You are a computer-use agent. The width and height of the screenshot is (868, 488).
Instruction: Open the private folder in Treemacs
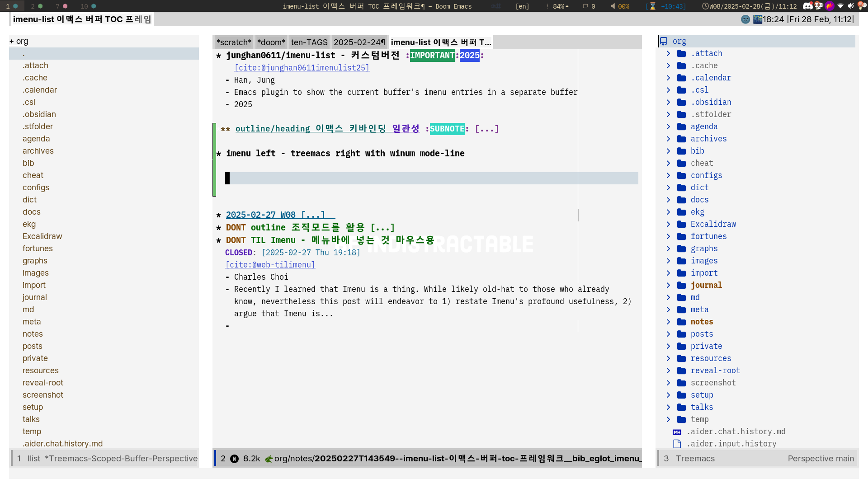(706, 346)
